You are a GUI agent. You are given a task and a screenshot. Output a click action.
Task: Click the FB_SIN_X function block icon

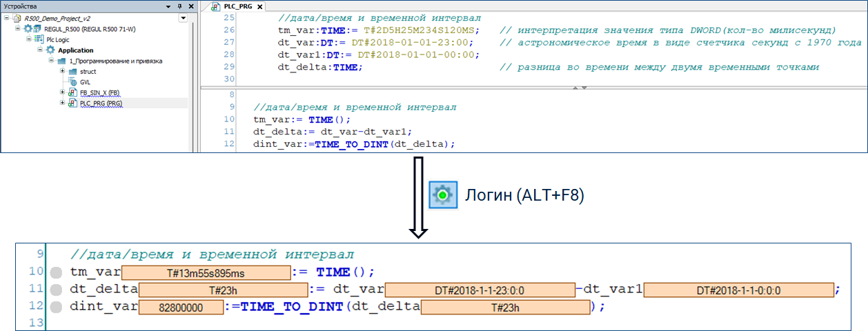pos(72,92)
